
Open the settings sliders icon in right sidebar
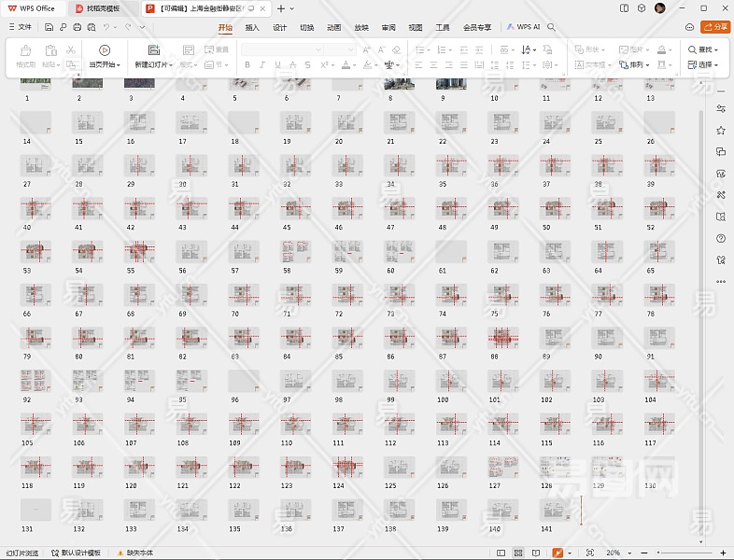point(721,108)
